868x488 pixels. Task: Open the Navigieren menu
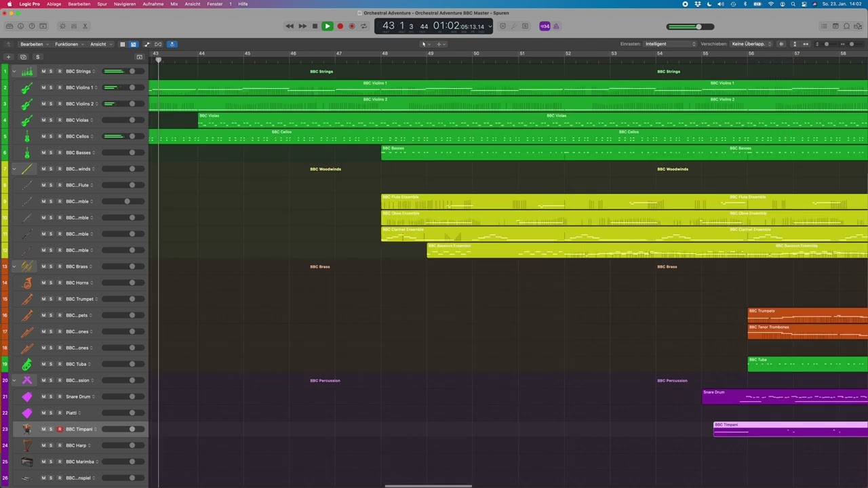coord(125,4)
